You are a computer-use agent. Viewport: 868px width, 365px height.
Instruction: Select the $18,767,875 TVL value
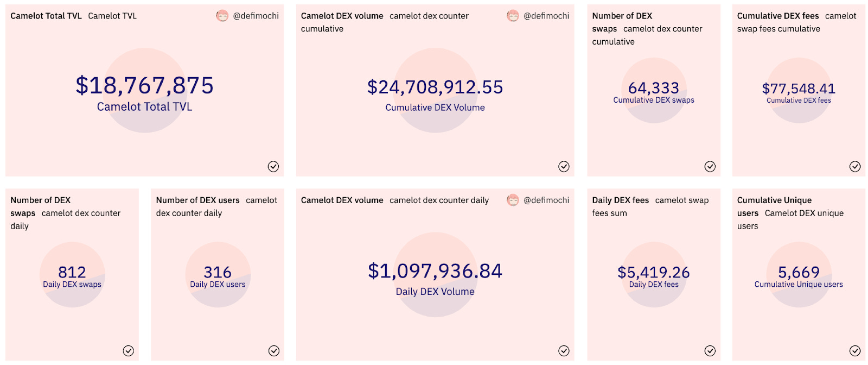point(144,86)
